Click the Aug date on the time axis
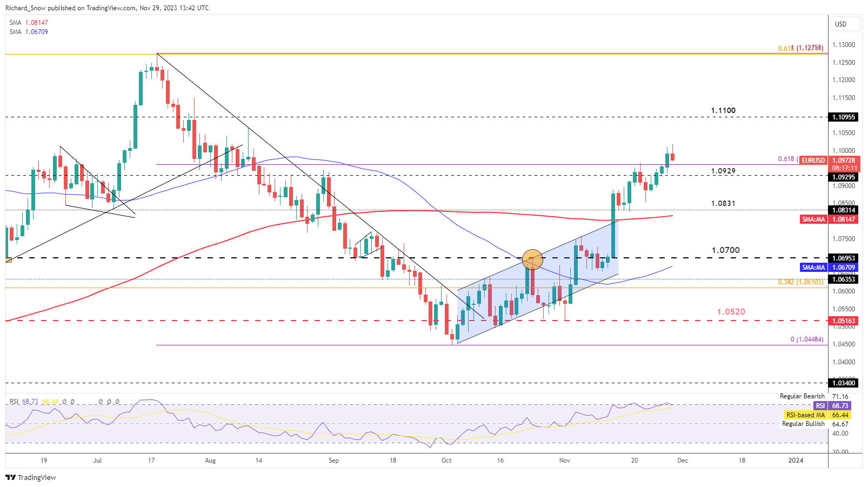 [210, 461]
